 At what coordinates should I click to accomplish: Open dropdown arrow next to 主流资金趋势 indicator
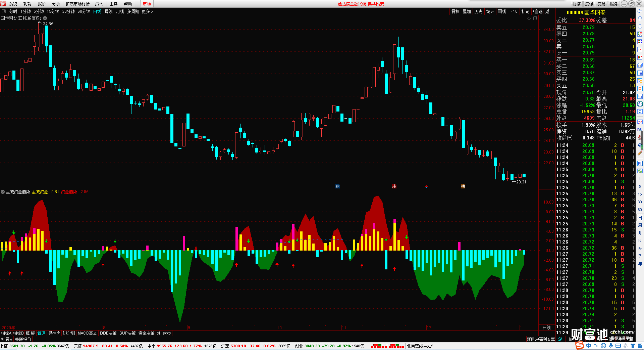[3, 192]
